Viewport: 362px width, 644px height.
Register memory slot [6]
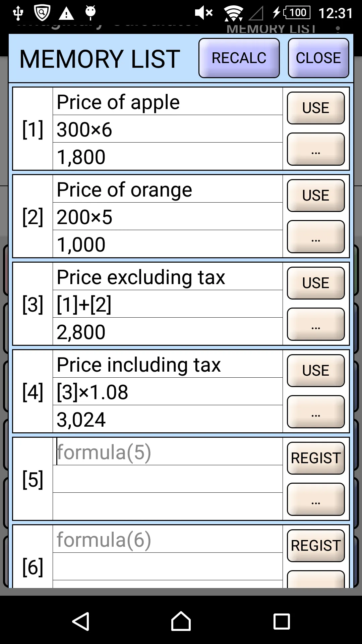316,546
